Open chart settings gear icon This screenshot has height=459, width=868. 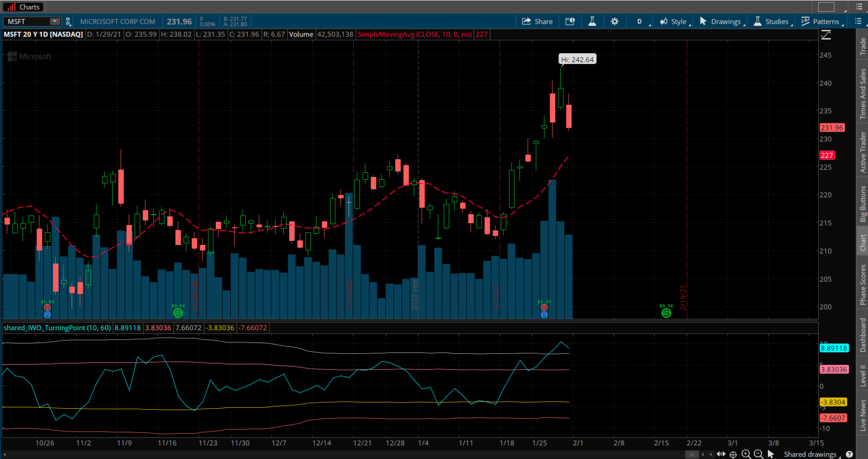click(x=614, y=21)
